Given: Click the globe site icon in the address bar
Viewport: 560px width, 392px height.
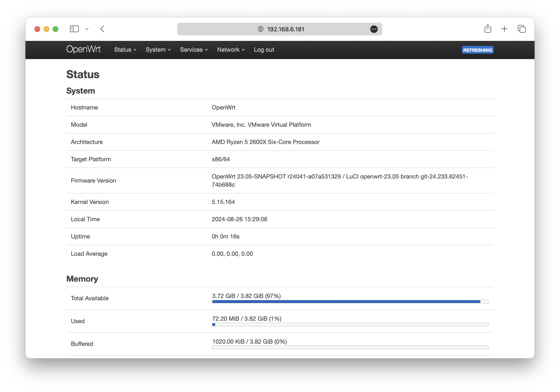Looking at the screenshot, I should [x=260, y=29].
